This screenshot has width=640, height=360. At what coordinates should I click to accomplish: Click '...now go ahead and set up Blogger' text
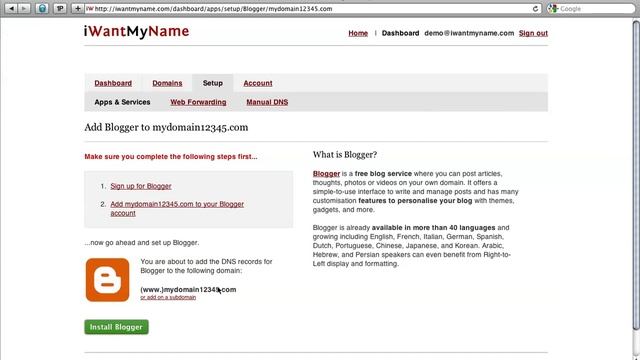[x=142, y=243]
